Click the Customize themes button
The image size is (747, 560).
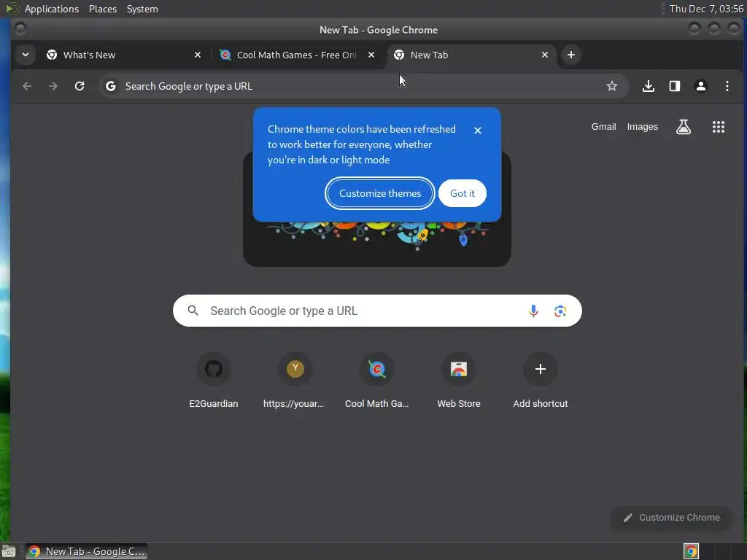pyautogui.click(x=380, y=193)
